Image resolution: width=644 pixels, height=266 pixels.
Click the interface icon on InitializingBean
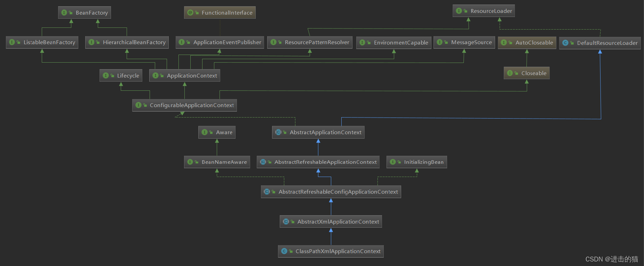pyautogui.click(x=392, y=162)
